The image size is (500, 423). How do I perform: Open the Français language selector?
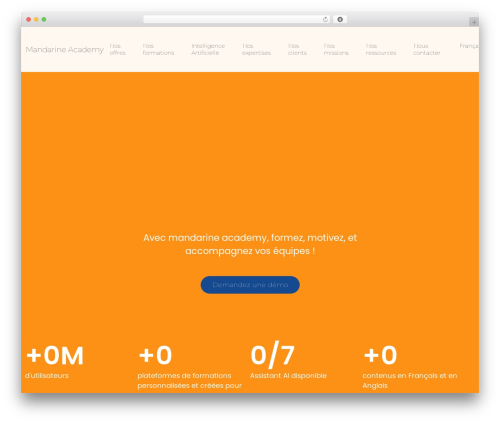[469, 46]
